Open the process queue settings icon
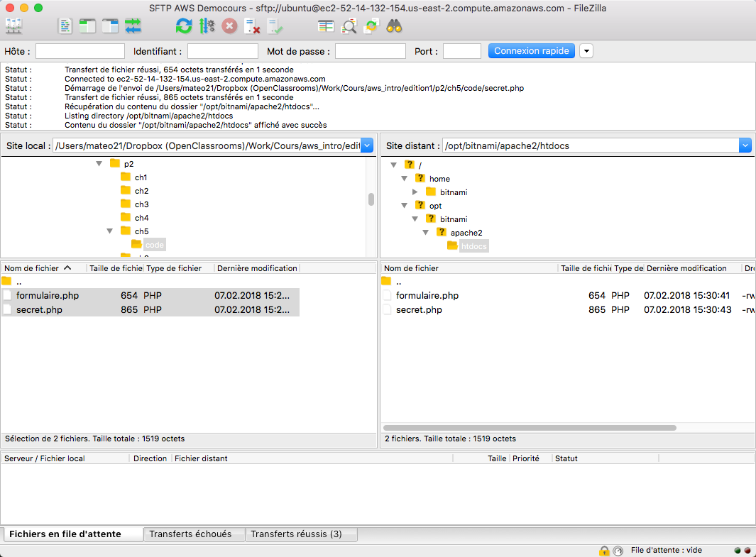 tap(207, 26)
